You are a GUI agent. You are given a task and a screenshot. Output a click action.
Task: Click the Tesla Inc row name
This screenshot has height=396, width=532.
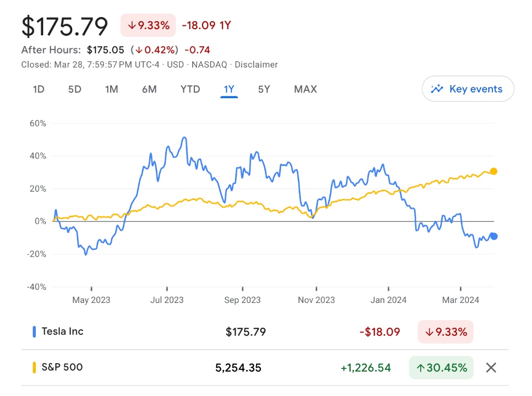pos(62,332)
